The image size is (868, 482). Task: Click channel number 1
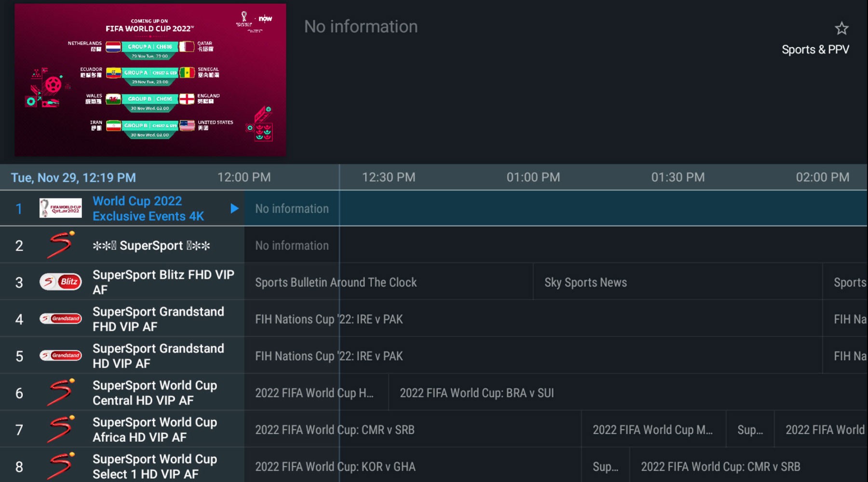coord(19,209)
